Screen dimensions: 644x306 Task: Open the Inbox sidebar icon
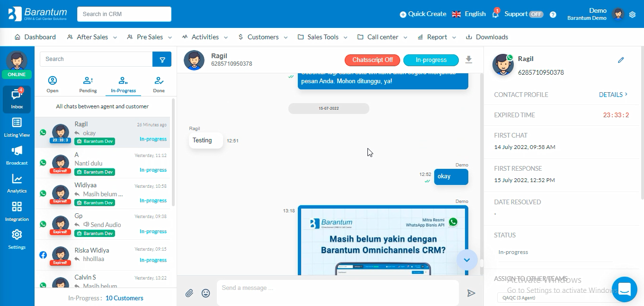pos(17,99)
